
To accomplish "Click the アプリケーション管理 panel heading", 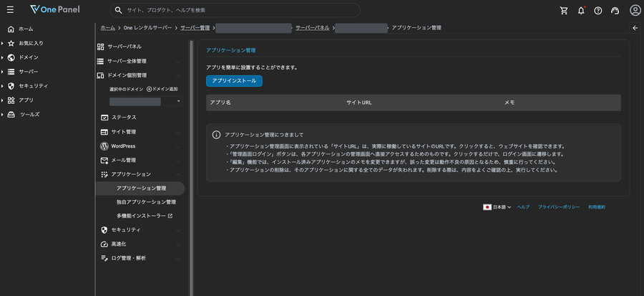I will pos(231,50).
